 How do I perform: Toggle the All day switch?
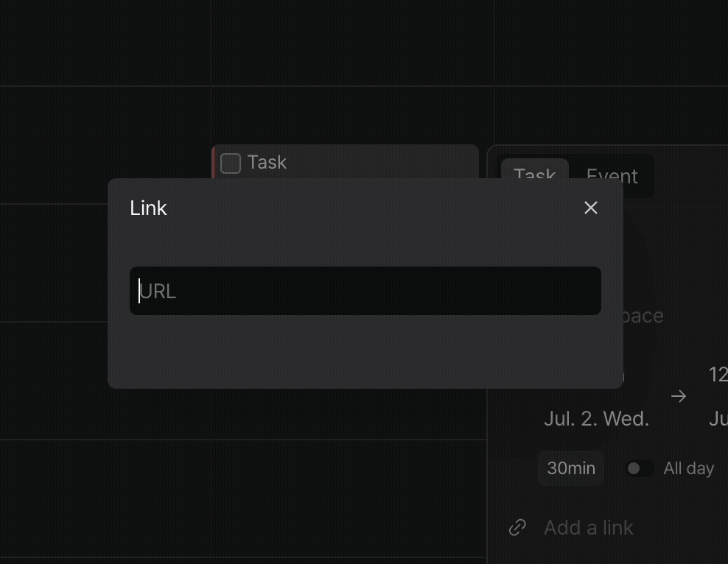[638, 468]
